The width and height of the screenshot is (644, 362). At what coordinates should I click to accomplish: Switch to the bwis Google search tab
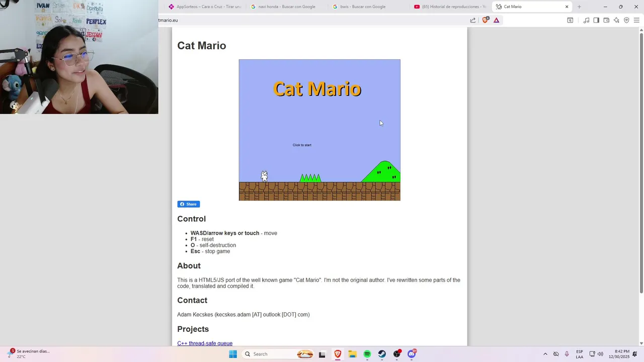tap(369, 7)
